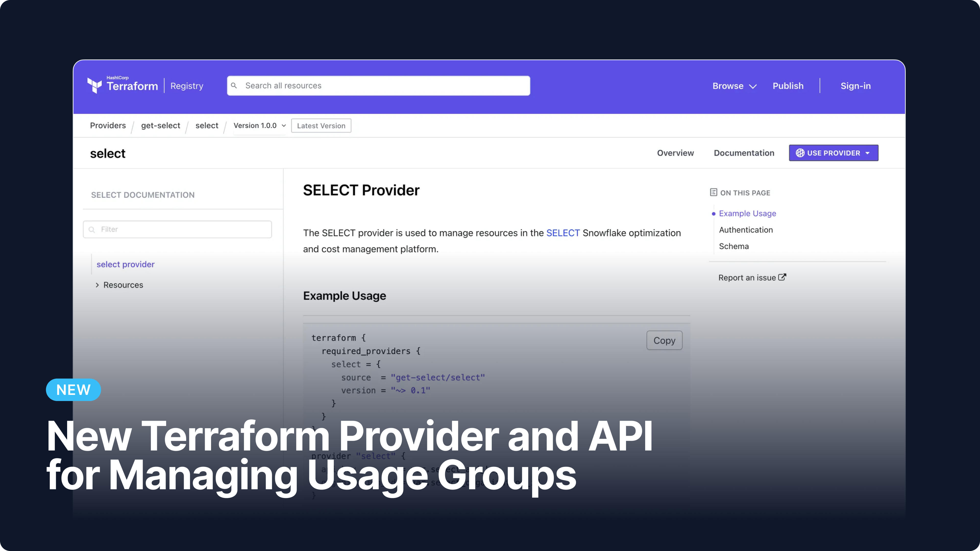The height and width of the screenshot is (551, 980).
Task: Click the globe icon on USE PROVIDER
Action: (x=800, y=153)
